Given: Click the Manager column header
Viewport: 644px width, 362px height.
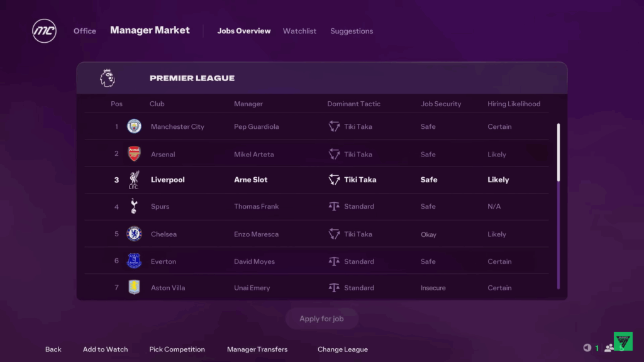Looking at the screenshot, I should click(x=248, y=104).
